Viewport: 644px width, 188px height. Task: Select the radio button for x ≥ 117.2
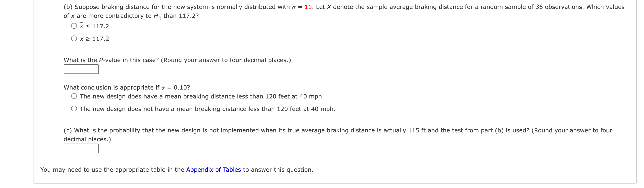pyautogui.click(x=74, y=38)
